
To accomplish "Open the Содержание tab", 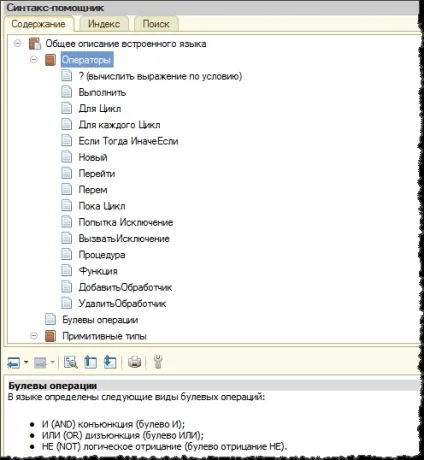I will (38, 24).
